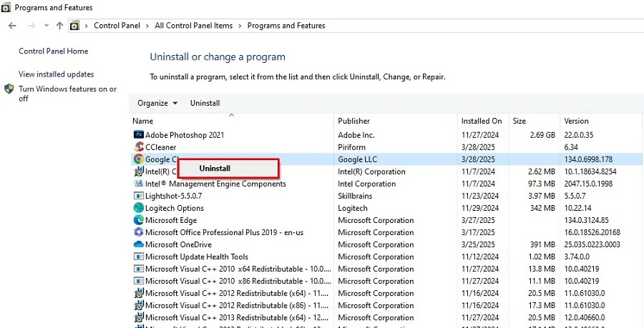Screen dimensions: 644x328
Task: Select Microsoft Update Health Tools entry
Action: coord(197,257)
